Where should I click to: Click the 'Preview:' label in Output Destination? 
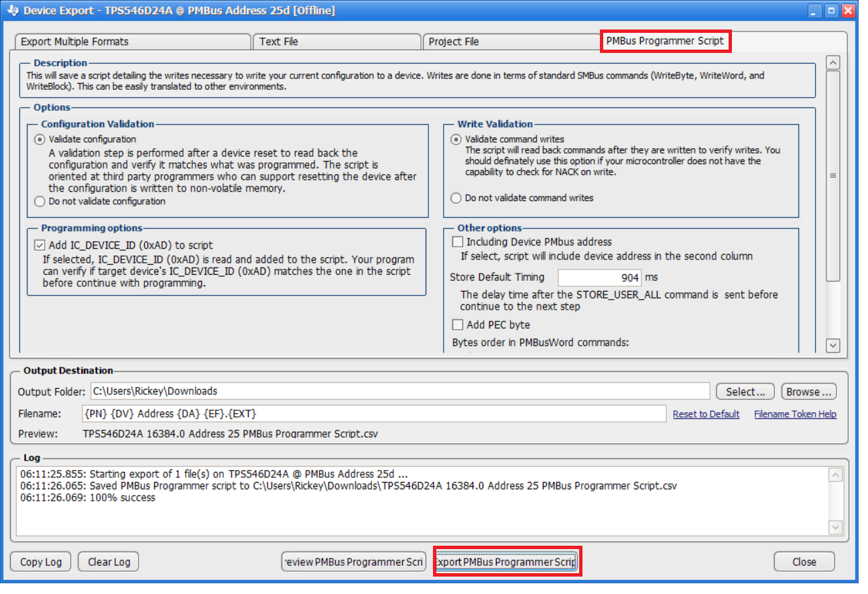(x=38, y=434)
